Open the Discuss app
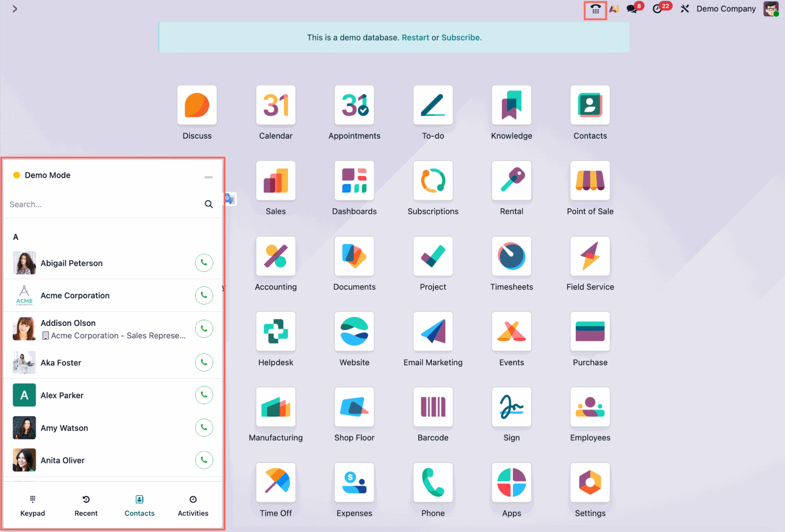 pyautogui.click(x=197, y=105)
